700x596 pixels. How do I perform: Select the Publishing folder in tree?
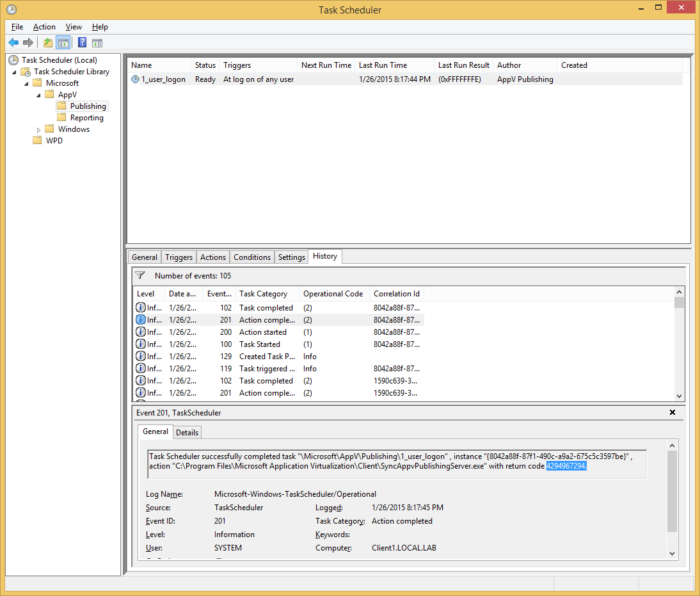click(88, 106)
